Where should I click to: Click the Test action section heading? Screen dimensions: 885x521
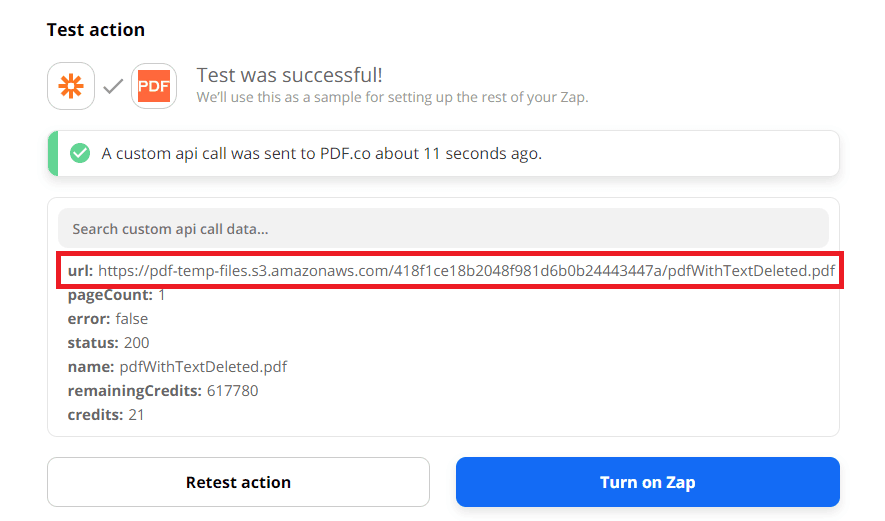[x=96, y=30]
